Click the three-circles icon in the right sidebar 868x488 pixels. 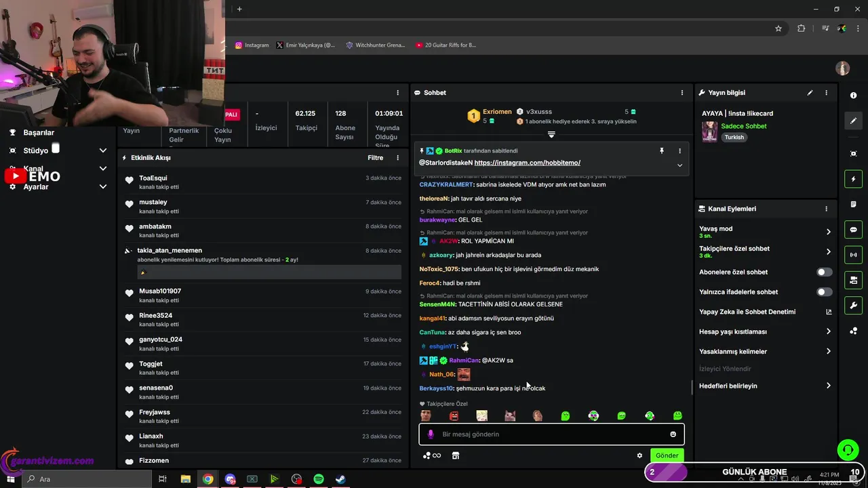854,331
